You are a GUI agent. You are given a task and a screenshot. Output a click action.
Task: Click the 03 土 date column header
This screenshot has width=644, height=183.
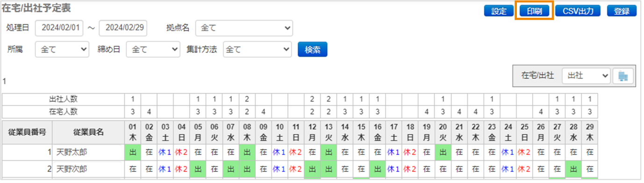[165, 132]
